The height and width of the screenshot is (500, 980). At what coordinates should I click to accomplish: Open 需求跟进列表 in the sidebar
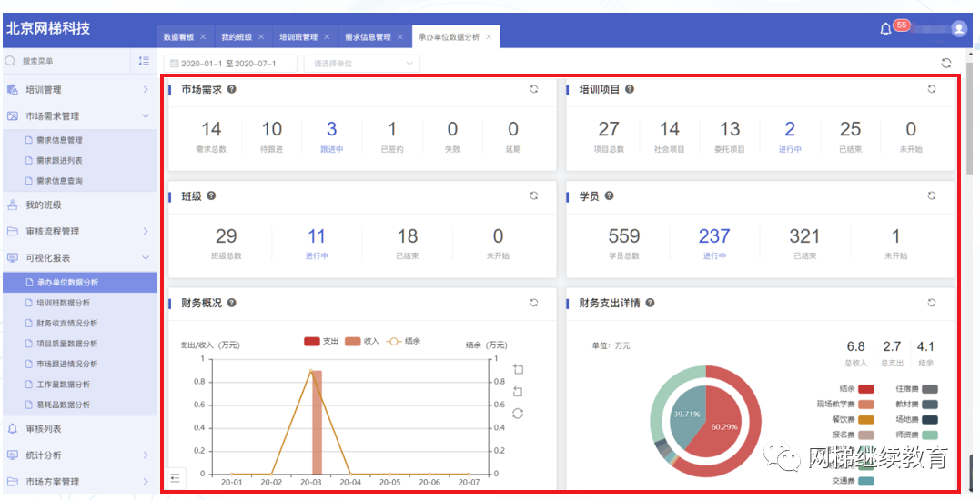[79, 160]
